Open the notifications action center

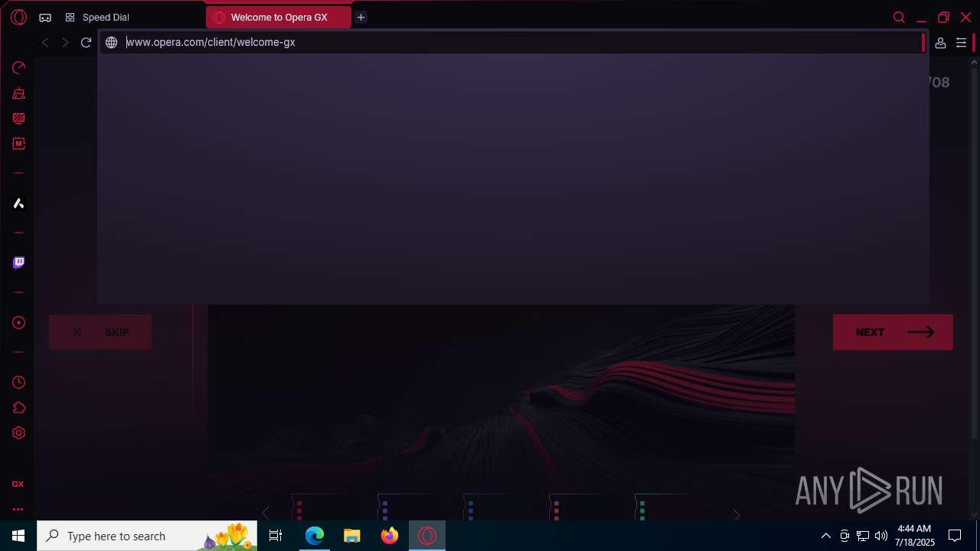[x=955, y=536]
